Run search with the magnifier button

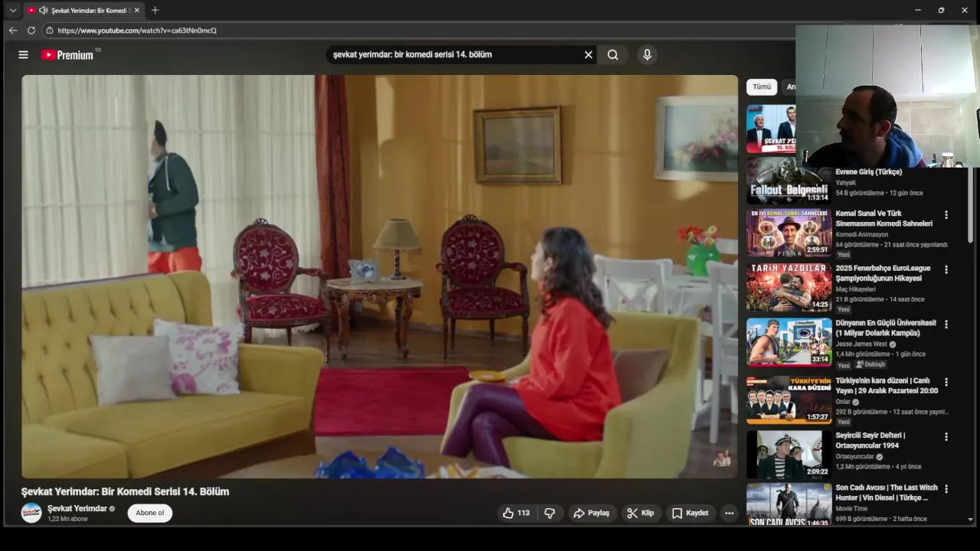612,54
